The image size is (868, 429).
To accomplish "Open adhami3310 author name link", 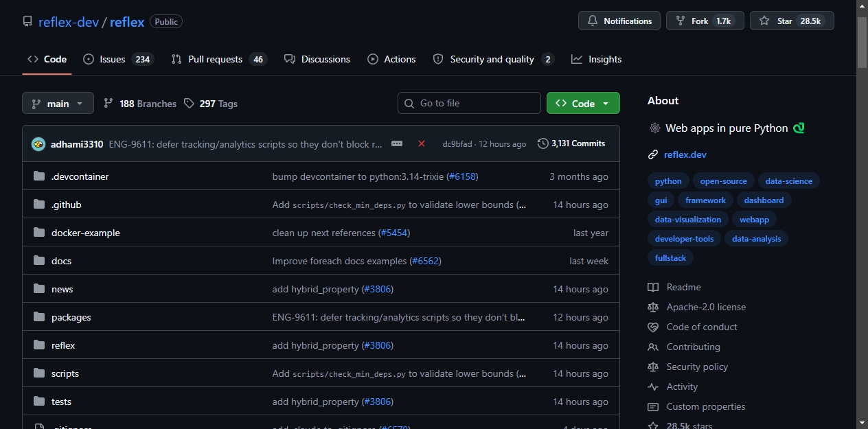I will pyautogui.click(x=77, y=144).
